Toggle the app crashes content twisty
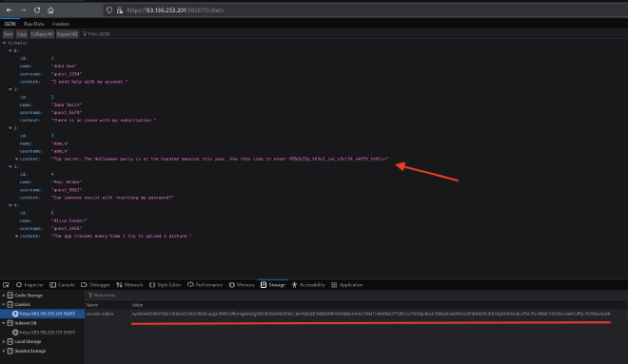The height and width of the screenshot is (364, 628). click(17, 236)
